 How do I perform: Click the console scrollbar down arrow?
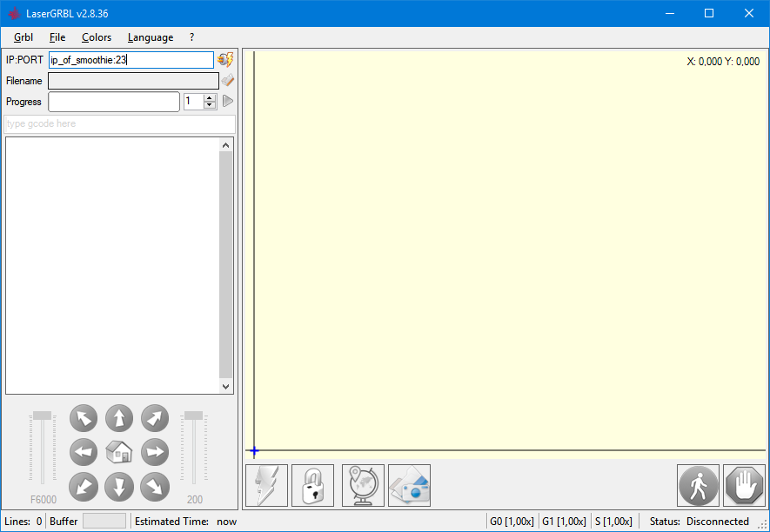coord(226,387)
